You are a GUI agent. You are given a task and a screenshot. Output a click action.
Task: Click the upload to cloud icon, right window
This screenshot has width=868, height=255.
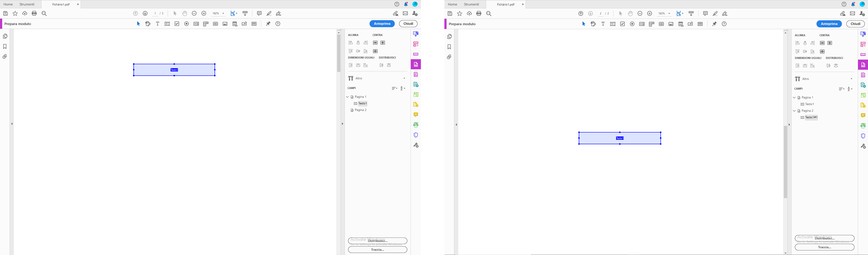pos(469,14)
